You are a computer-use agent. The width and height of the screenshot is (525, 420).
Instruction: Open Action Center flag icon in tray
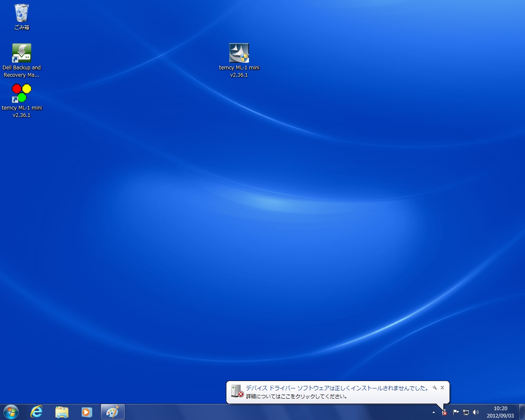click(456, 412)
